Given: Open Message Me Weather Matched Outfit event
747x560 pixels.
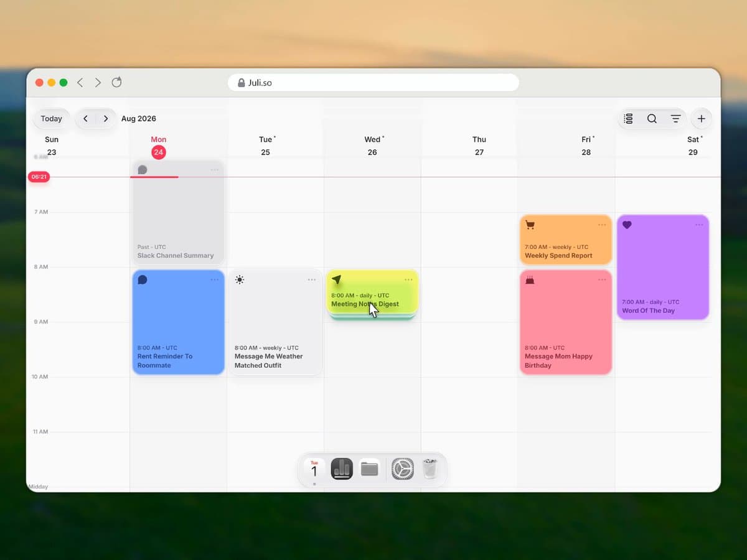Looking at the screenshot, I should (x=275, y=322).
